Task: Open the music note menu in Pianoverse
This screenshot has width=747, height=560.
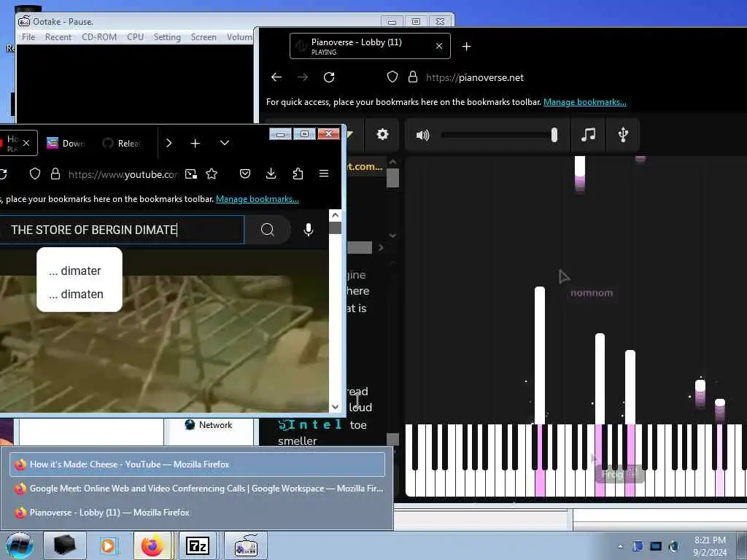Action: pyautogui.click(x=588, y=135)
